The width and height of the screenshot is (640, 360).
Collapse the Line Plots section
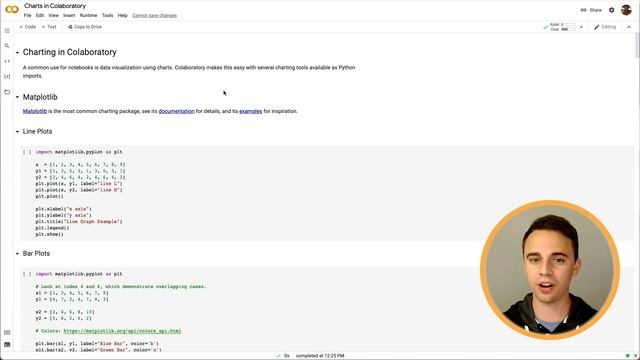point(17,131)
